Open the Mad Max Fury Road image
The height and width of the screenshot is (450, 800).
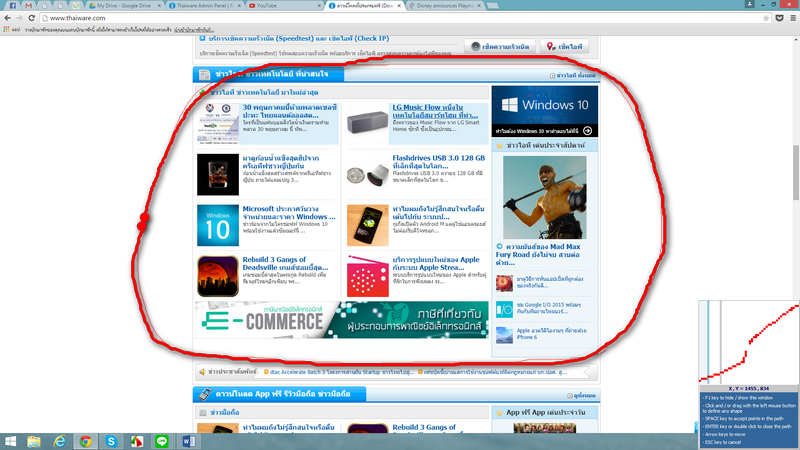point(544,197)
